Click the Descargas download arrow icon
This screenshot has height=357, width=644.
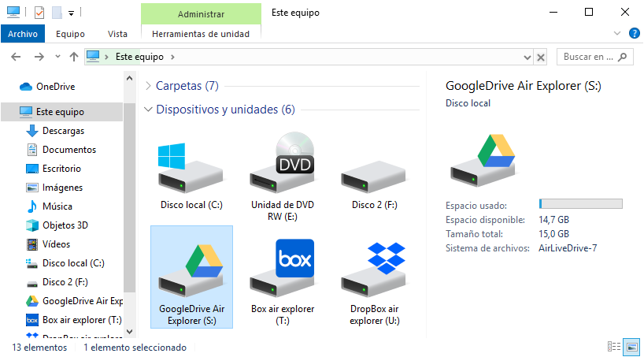(32, 131)
